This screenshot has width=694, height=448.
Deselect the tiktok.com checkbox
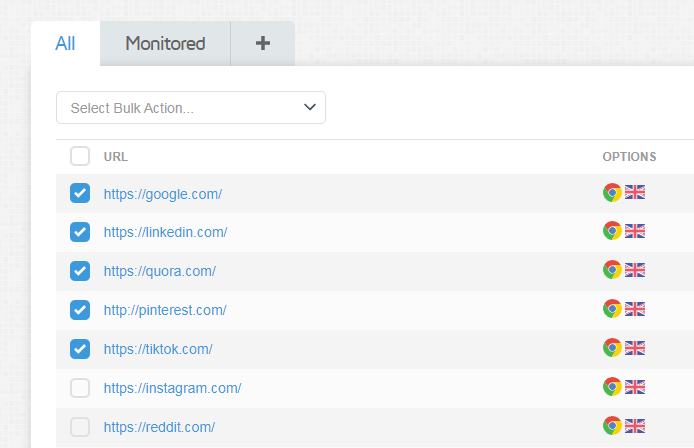click(x=80, y=349)
